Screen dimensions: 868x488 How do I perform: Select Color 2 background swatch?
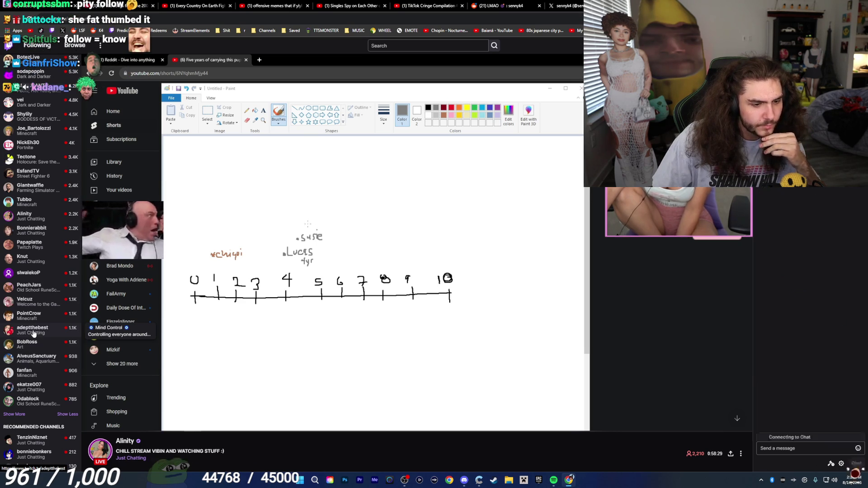[417, 114]
